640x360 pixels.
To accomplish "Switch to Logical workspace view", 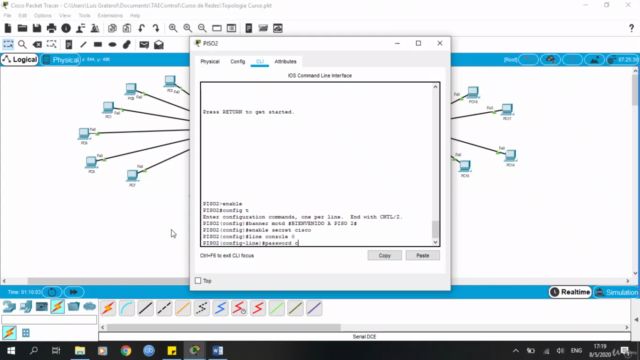I will point(20,60).
